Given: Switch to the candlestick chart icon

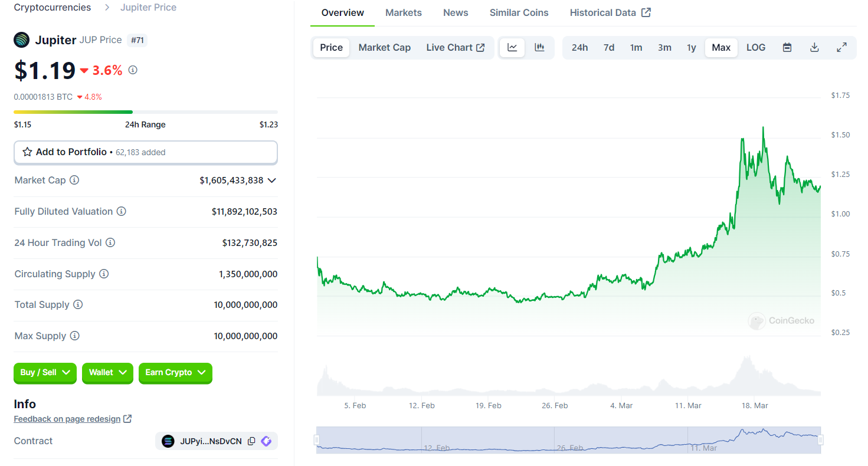Looking at the screenshot, I should click(x=539, y=48).
